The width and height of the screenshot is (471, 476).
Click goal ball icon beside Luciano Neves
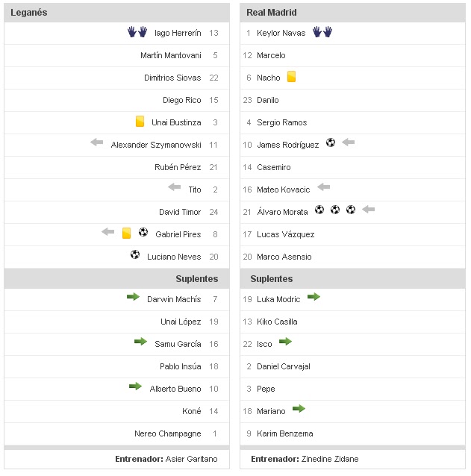click(135, 255)
